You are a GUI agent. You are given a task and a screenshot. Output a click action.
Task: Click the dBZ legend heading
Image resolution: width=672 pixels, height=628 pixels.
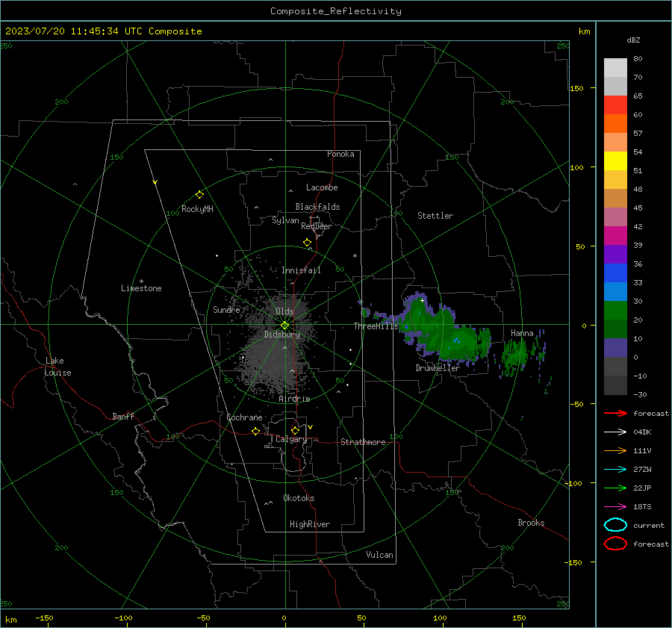(x=633, y=40)
